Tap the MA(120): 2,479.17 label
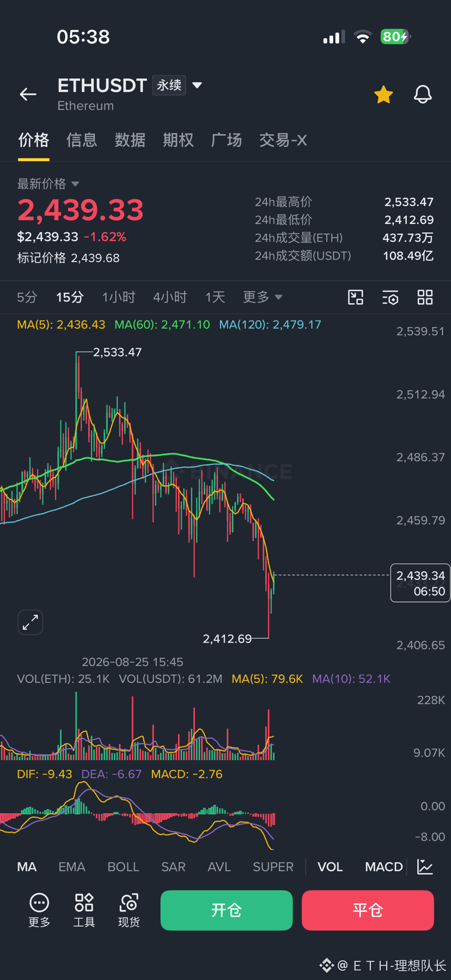Screen dimensions: 451x980 pos(270,325)
